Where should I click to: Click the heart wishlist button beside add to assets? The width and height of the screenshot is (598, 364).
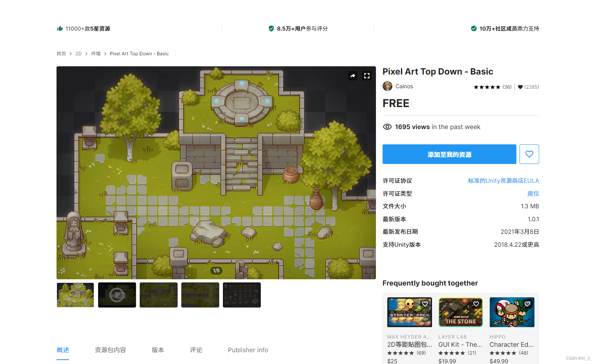(x=529, y=154)
